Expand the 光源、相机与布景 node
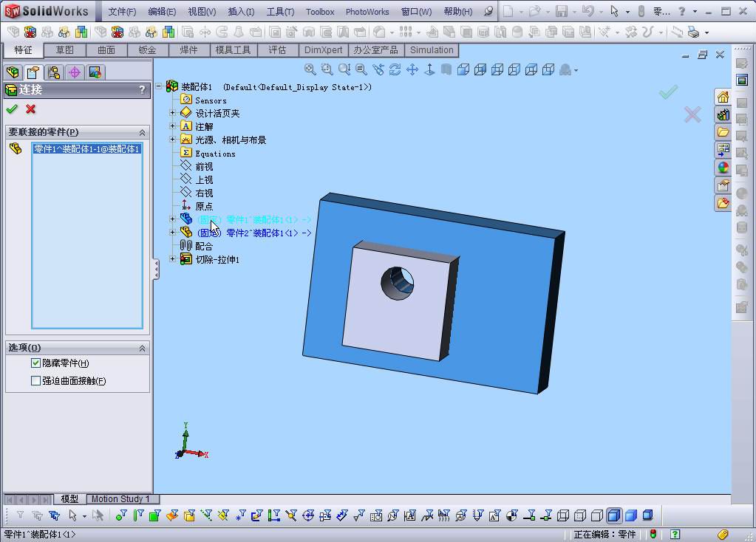Image resolution: width=756 pixels, height=542 pixels. tap(172, 140)
